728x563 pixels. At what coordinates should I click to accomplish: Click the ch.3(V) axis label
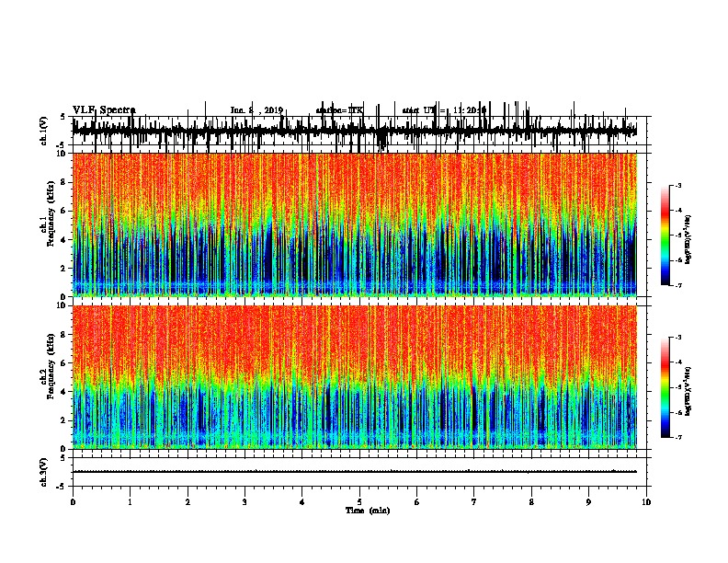(44, 472)
